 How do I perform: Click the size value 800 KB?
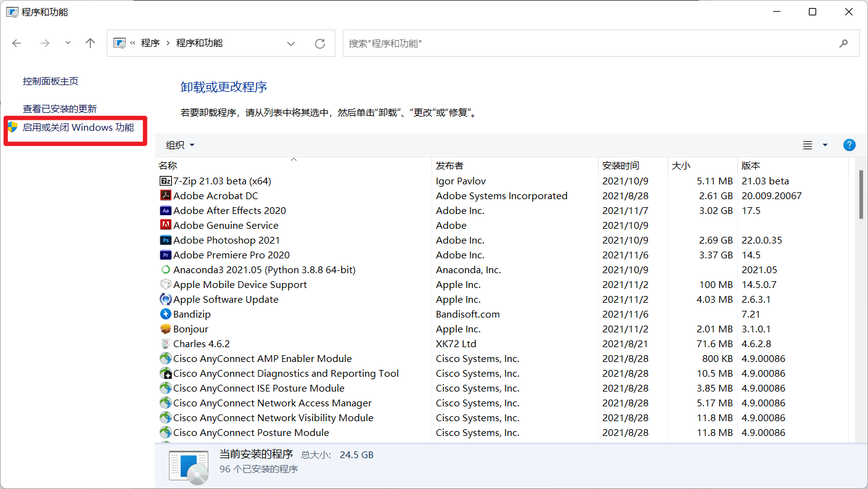[718, 359]
